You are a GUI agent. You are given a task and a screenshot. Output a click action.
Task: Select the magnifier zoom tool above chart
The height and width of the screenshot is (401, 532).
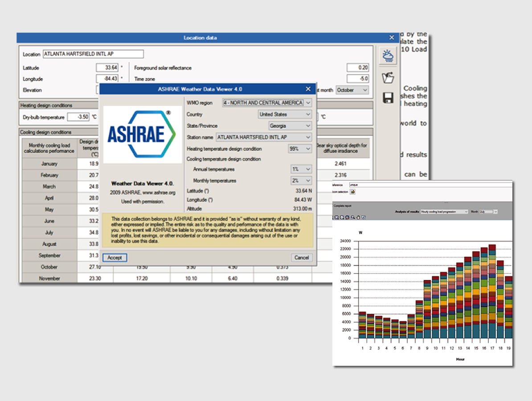(x=353, y=217)
